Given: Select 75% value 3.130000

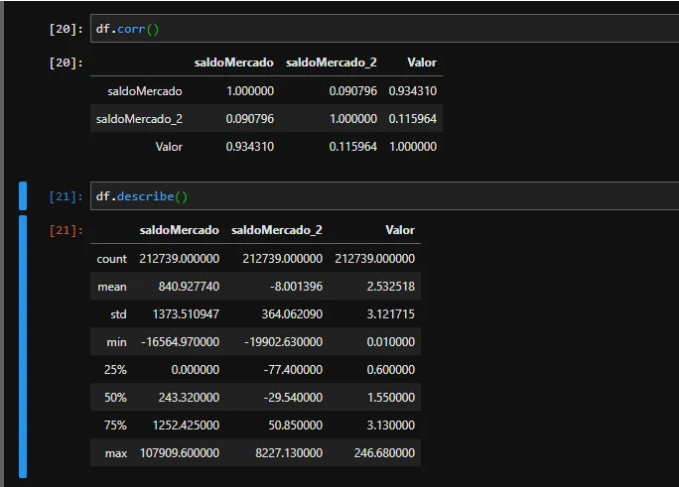Looking at the screenshot, I should [x=391, y=425].
